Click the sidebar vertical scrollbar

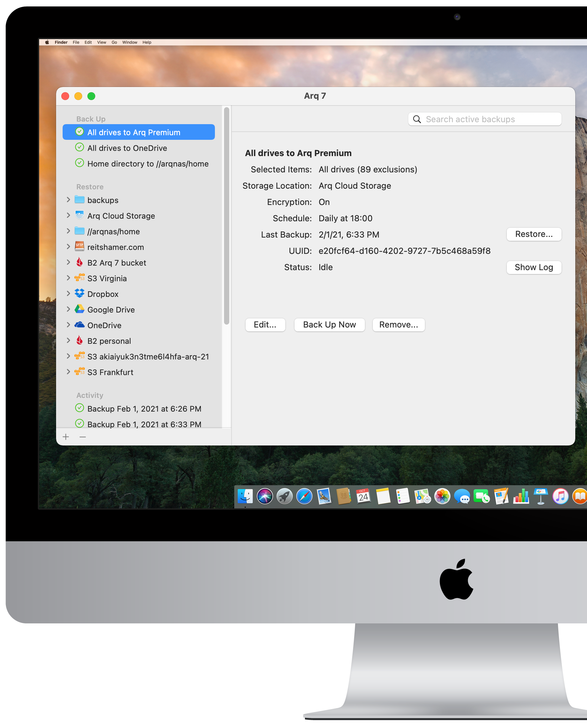[x=227, y=215]
